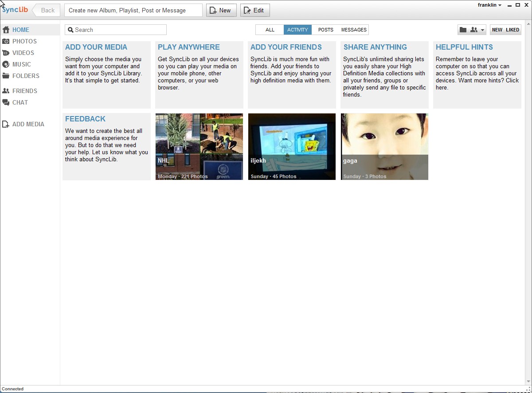Open the franklin user dropdown menu
This screenshot has height=393, width=532.
click(x=489, y=5)
